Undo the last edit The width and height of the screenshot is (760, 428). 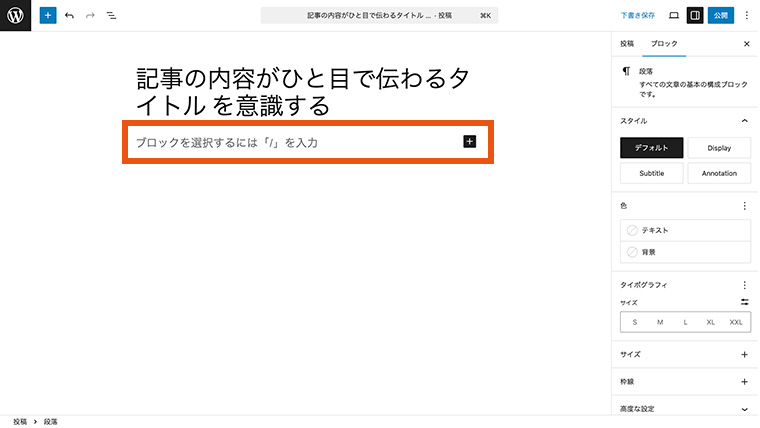[x=69, y=16]
